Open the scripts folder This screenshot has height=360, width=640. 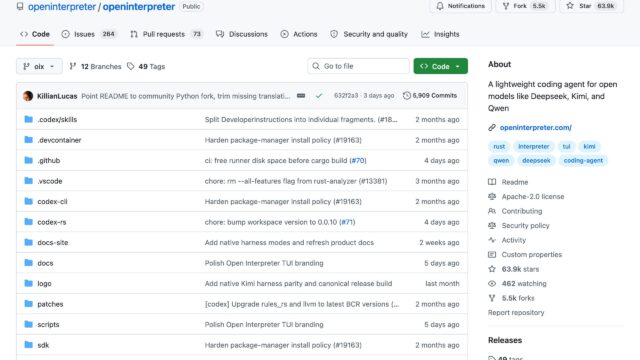click(x=48, y=324)
